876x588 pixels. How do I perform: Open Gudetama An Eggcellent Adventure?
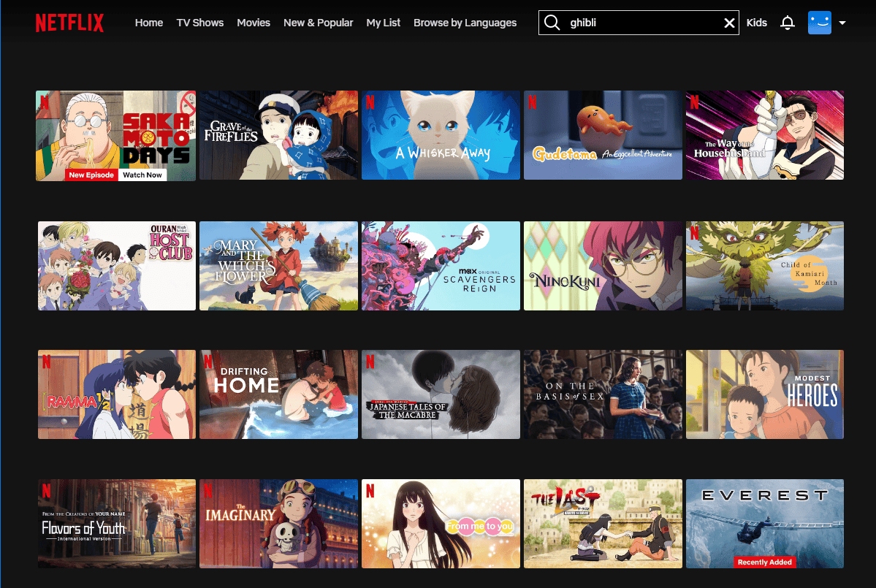[603, 135]
